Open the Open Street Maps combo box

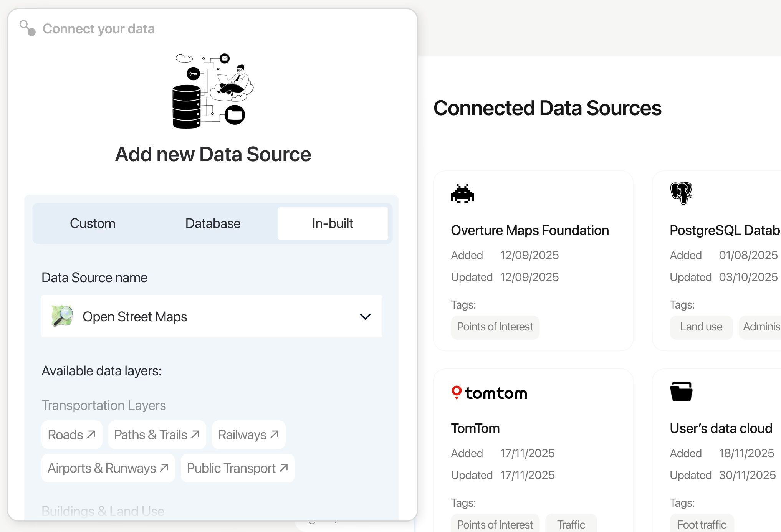tap(211, 316)
